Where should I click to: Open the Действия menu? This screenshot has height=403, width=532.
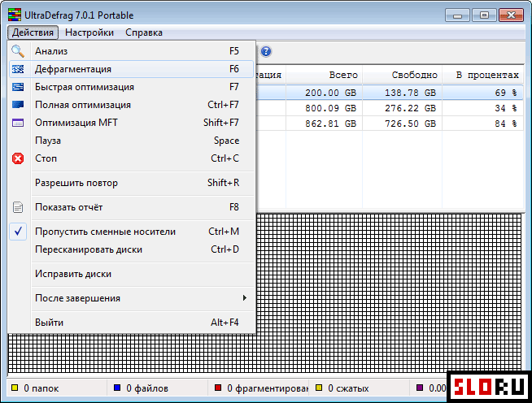[33, 32]
